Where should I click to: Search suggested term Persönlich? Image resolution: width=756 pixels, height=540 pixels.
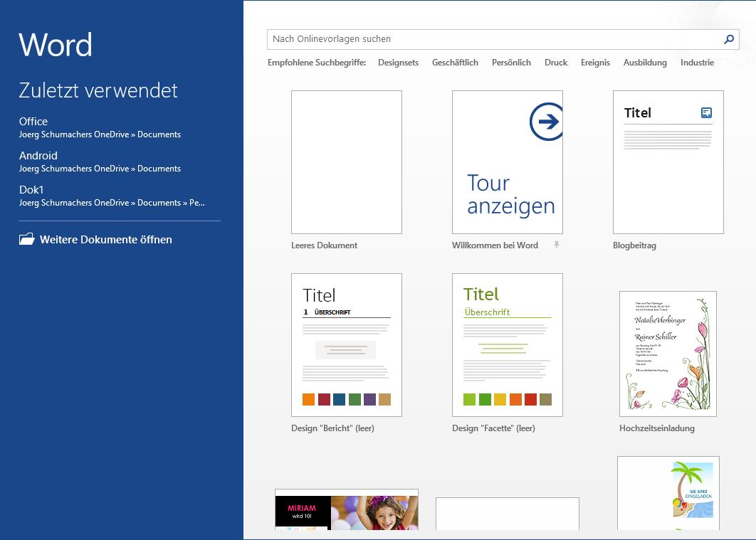click(511, 63)
